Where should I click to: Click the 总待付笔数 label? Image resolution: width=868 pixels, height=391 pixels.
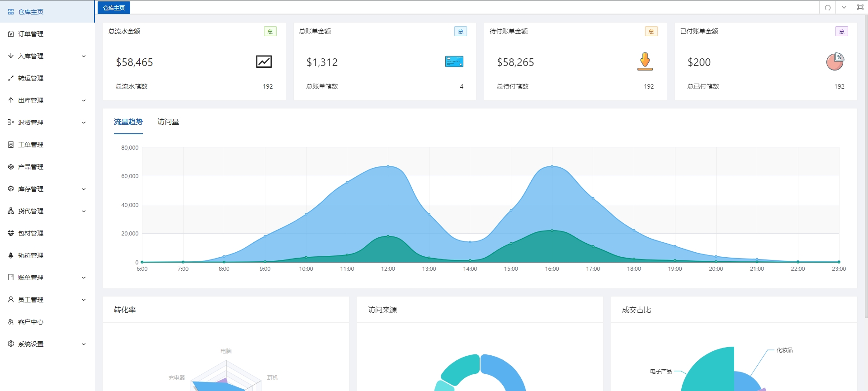tap(513, 86)
